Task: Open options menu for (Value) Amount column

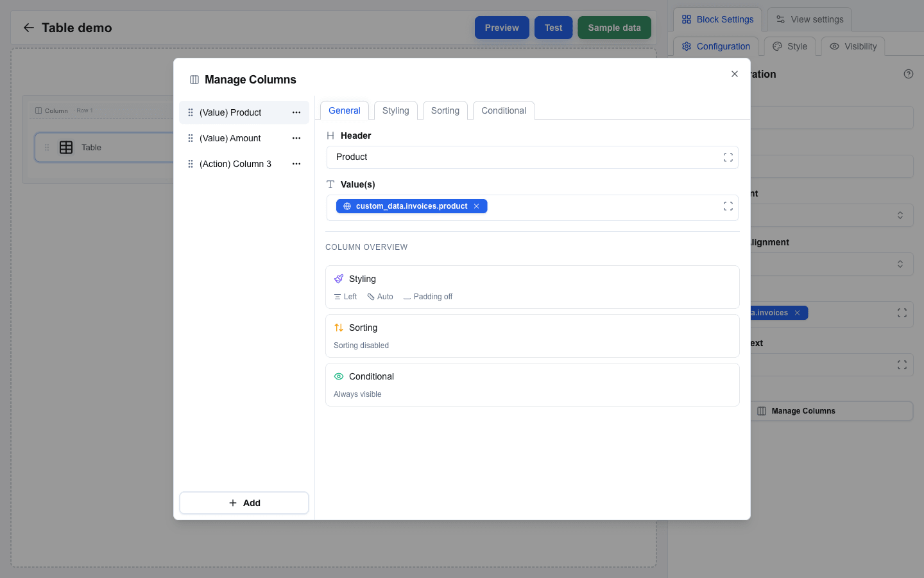Action: click(296, 138)
